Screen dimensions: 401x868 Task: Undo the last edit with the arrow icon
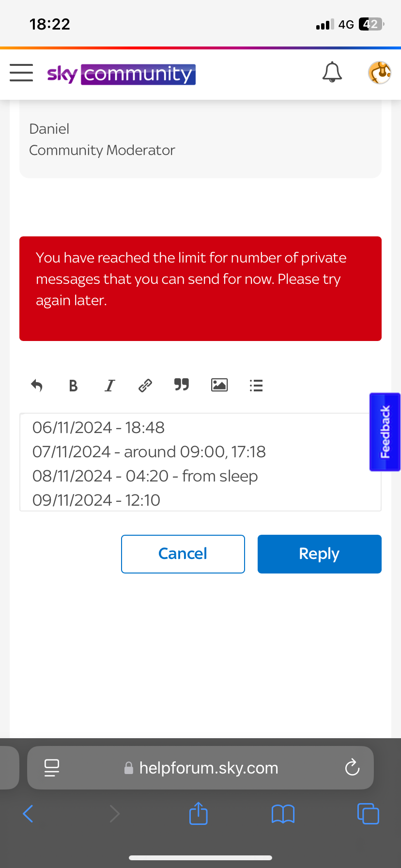(x=37, y=385)
